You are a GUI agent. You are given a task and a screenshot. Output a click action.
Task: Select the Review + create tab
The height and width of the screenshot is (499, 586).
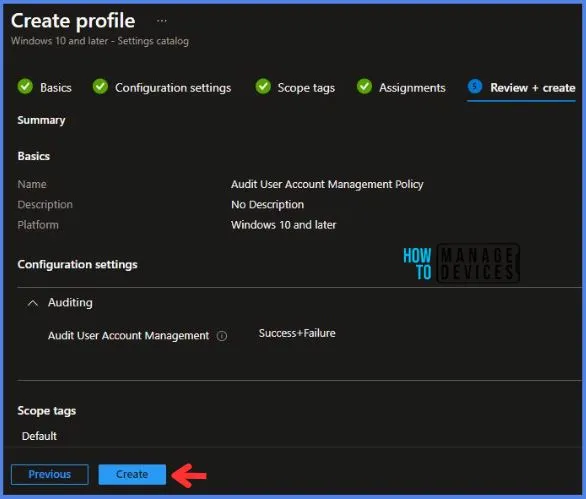tap(533, 88)
